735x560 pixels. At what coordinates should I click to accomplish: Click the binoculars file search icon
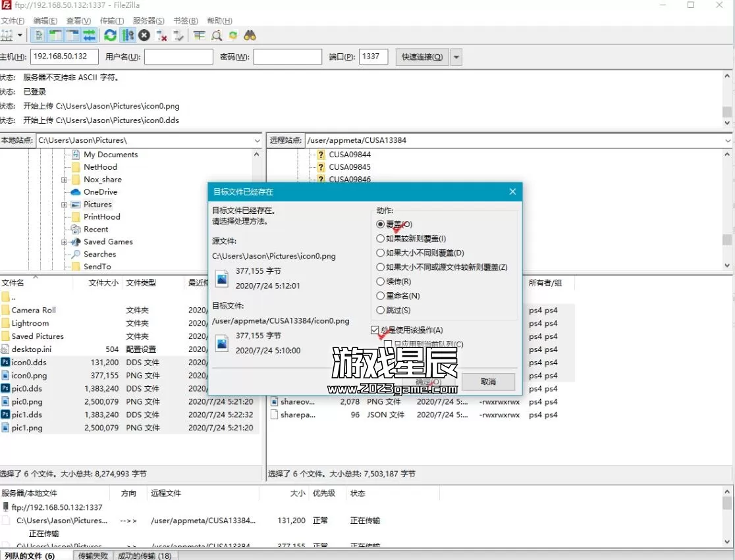pos(250,36)
